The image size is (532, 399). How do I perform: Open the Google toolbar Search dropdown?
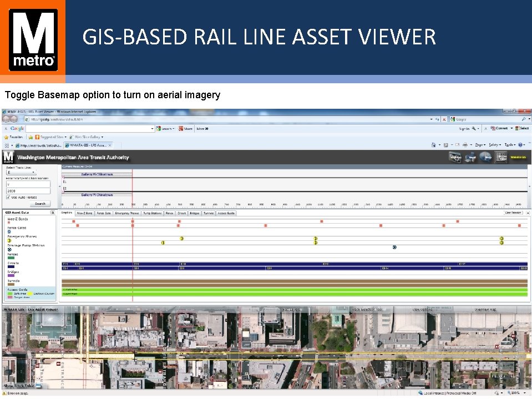point(174,129)
